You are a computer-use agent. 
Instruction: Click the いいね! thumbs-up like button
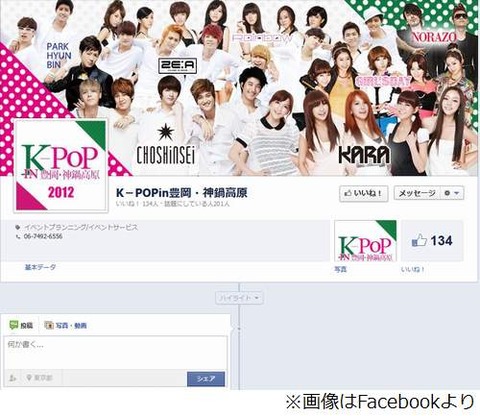tap(363, 193)
